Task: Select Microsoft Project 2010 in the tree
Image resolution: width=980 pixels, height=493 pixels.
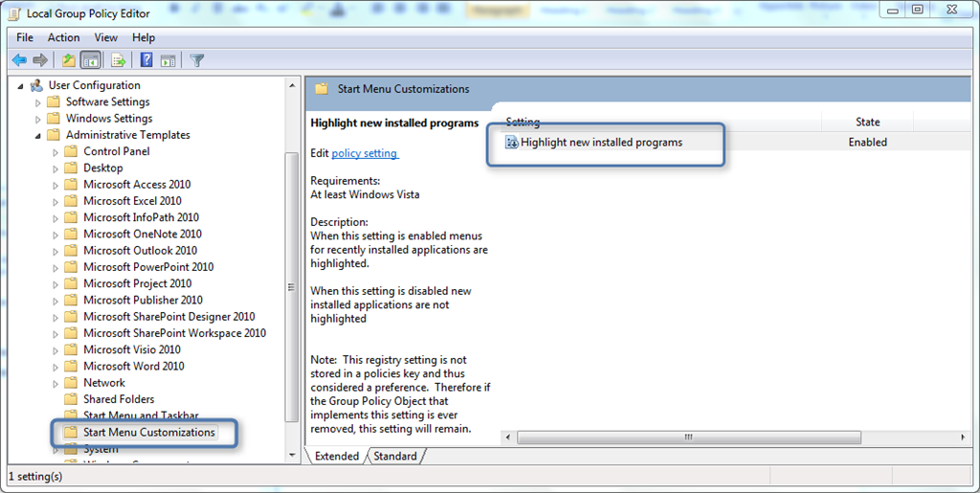Action: point(138,283)
